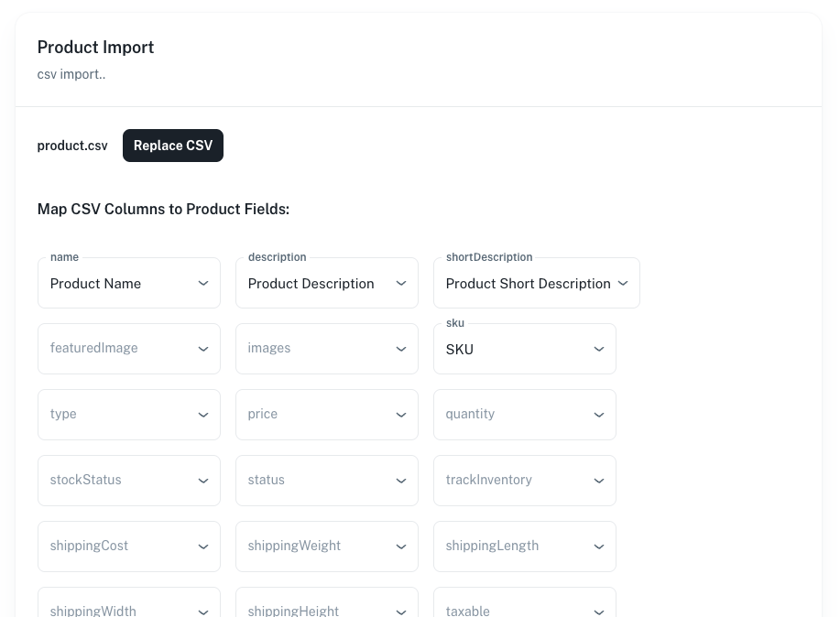
Task: Expand the stockStatus dropdown
Action: pos(128,481)
